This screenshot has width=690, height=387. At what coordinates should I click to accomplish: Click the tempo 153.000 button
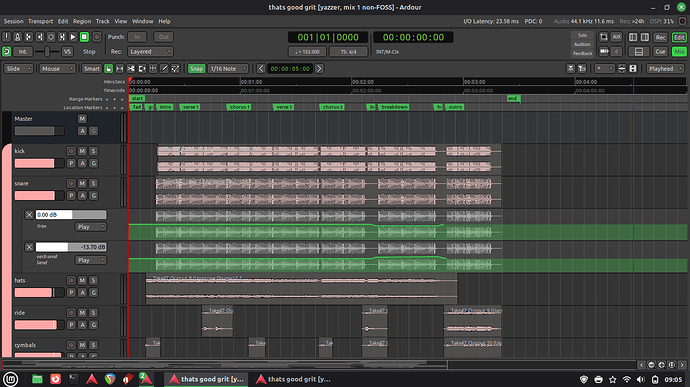point(307,52)
